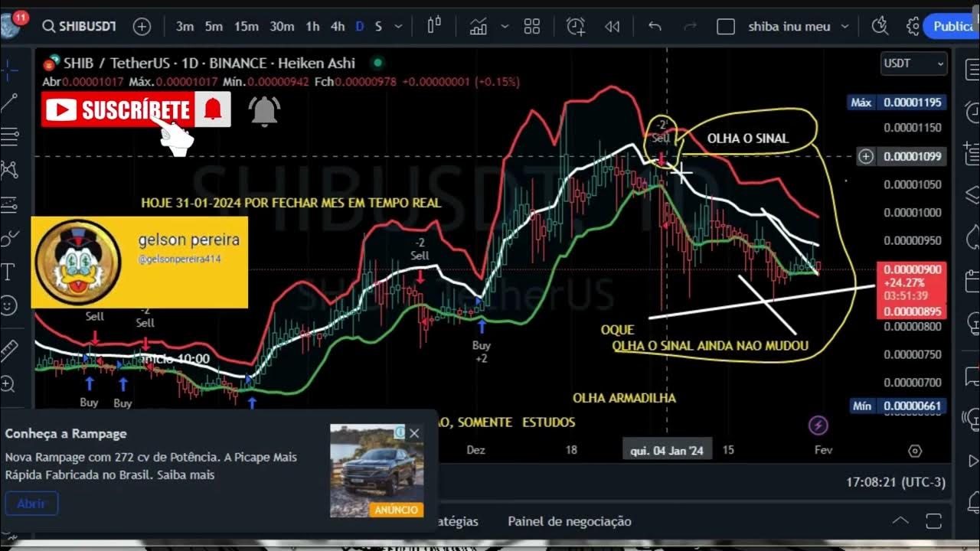Select the 15m timeframe
Screen dimensions: 980x551
click(246, 27)
